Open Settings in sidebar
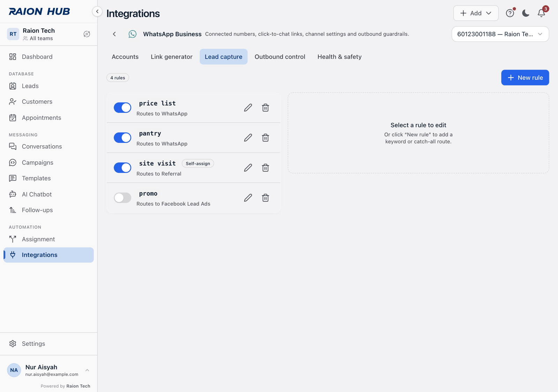 click(48, 344)
